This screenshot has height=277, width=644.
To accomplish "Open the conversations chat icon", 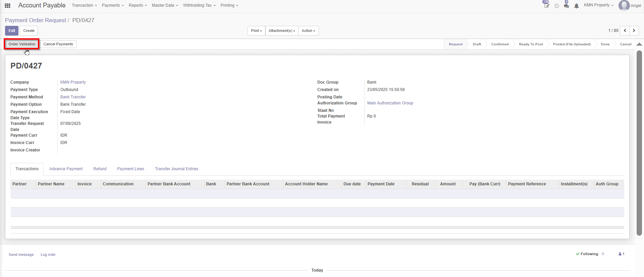I will click(567, 6).
